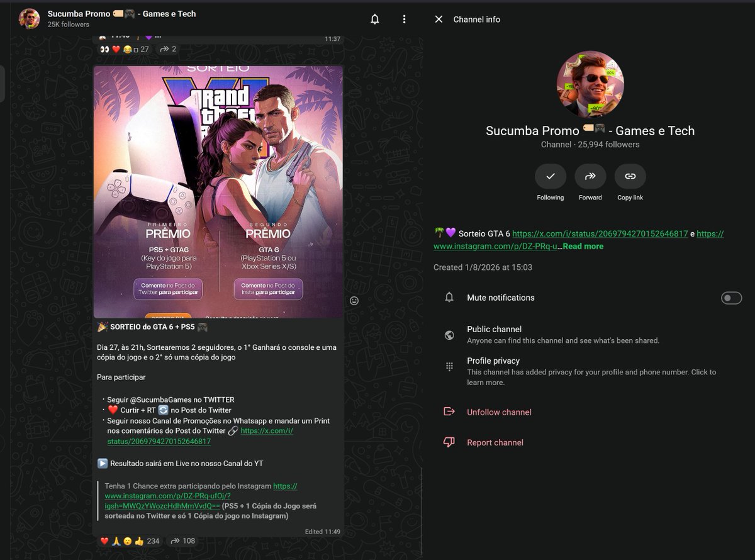Click the 234 reactions count on the post
This screenshot has height=560, width=755.
coord(153,541)
